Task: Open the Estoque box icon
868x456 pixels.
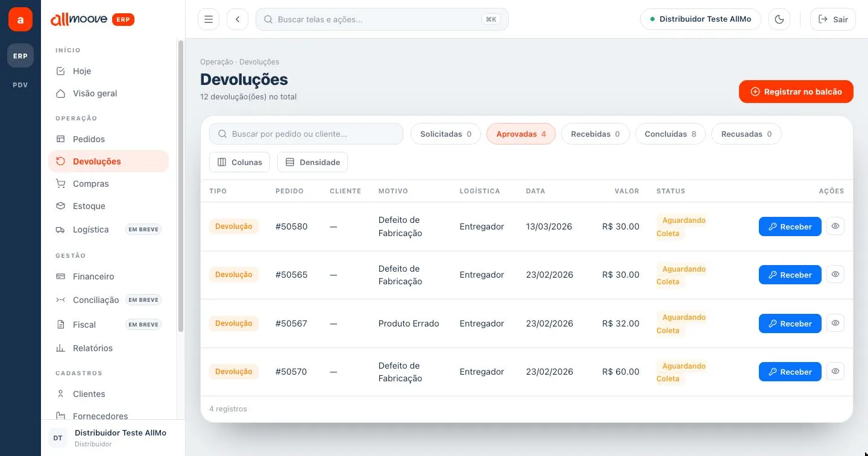Action: 60,206
